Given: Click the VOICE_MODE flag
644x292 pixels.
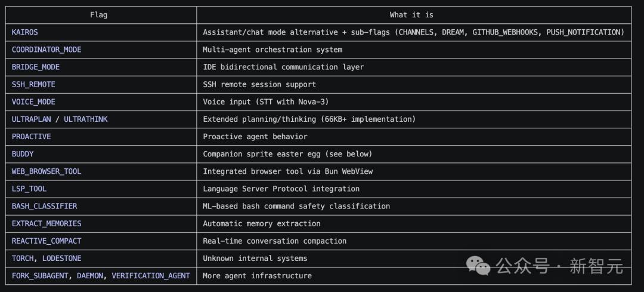Looking at the screenshot, I should (33, 102).
